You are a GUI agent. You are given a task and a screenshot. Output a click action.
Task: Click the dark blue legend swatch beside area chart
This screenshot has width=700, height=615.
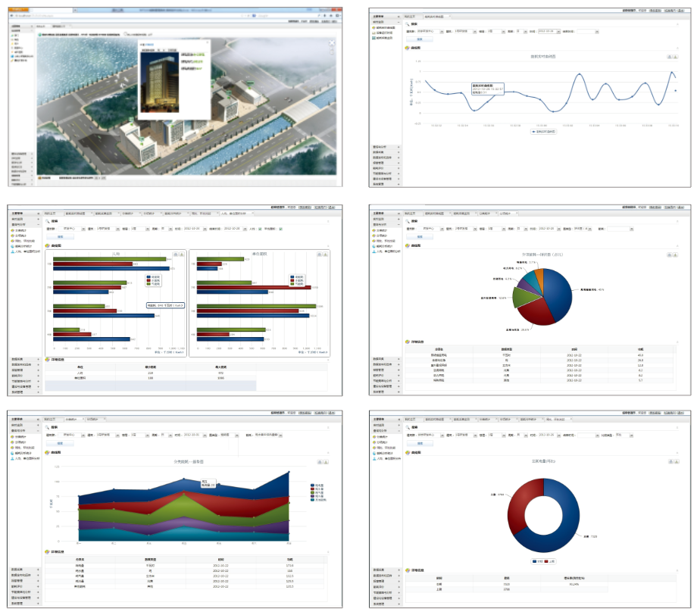(x=313, y=485)
